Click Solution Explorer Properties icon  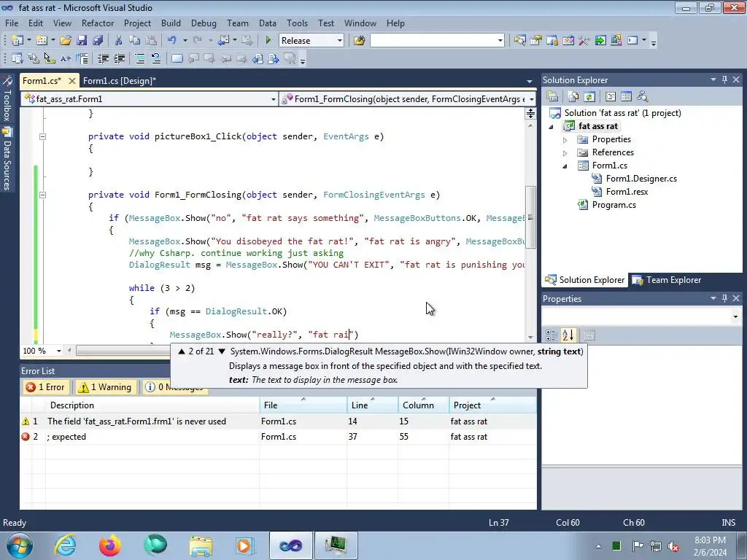click(x=552, y=97)
